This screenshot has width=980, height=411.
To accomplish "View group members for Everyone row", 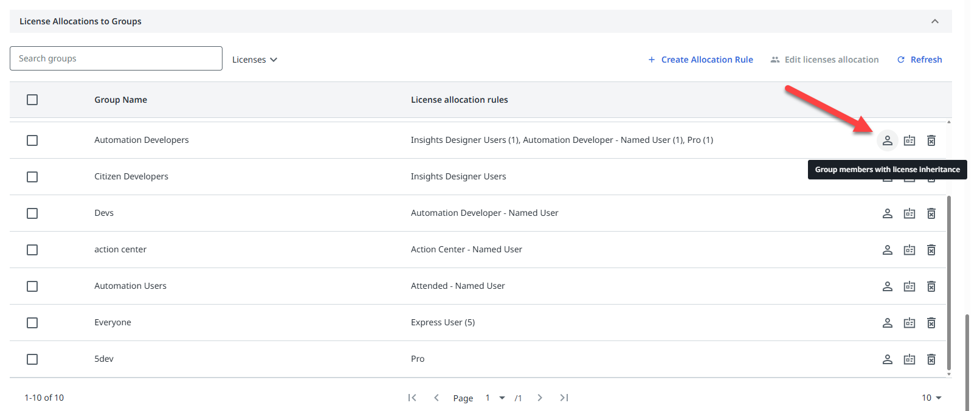I will tap(887, 323).
